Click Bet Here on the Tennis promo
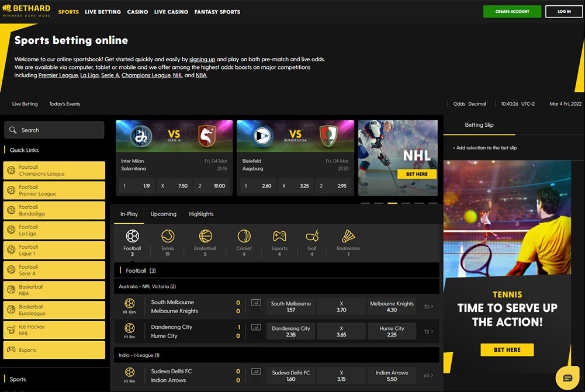This screenshot has height=392, width=585. point(507,350)
